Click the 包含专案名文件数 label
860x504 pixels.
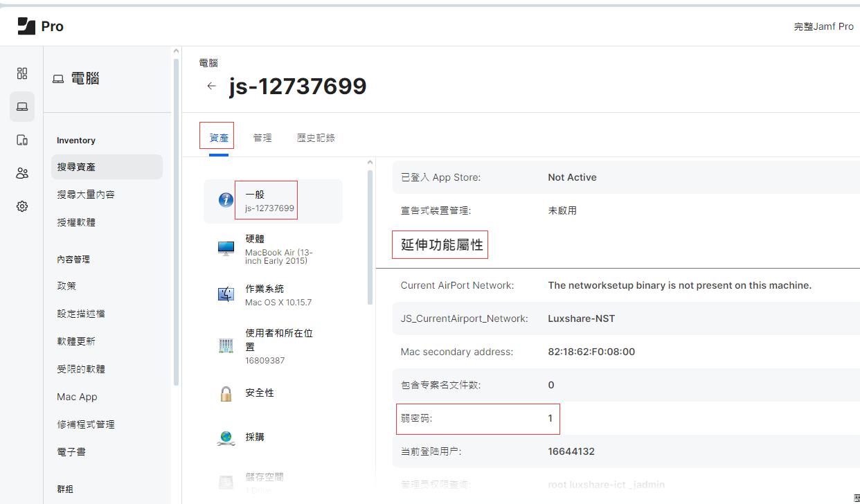pyautogui.click(x=440, y=385)
